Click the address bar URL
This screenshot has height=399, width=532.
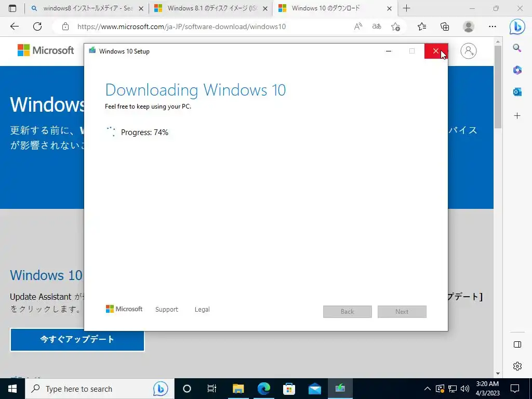(181, 26)
